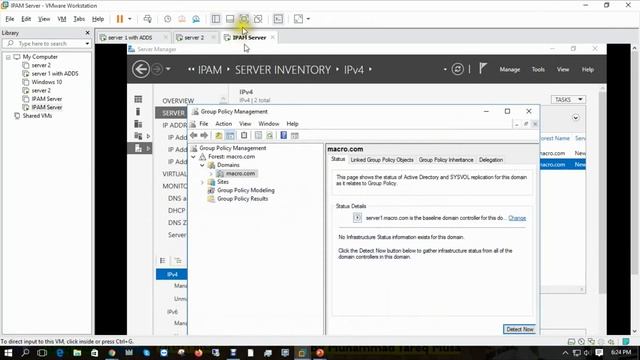
Task: Open the library search dropdown arrow
Action: pyautogui.click(x=87, y=43)
